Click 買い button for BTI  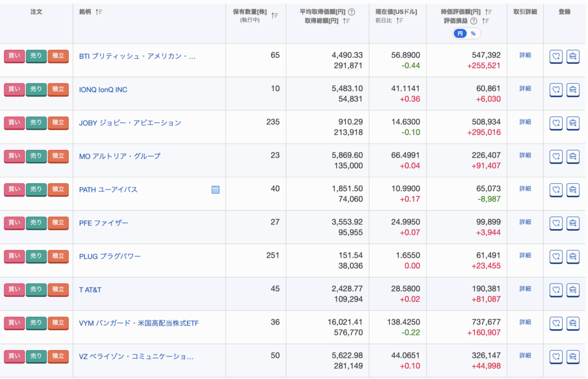[14, 56]
